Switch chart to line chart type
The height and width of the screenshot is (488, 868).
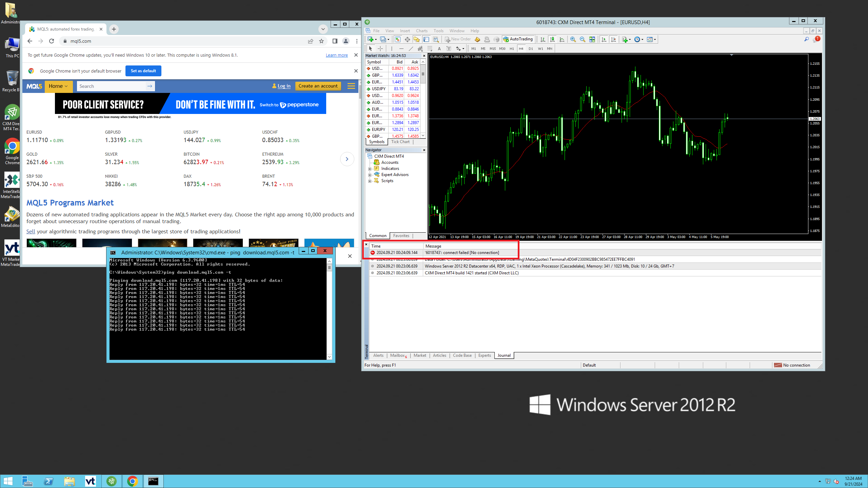(x=562, y=39)
